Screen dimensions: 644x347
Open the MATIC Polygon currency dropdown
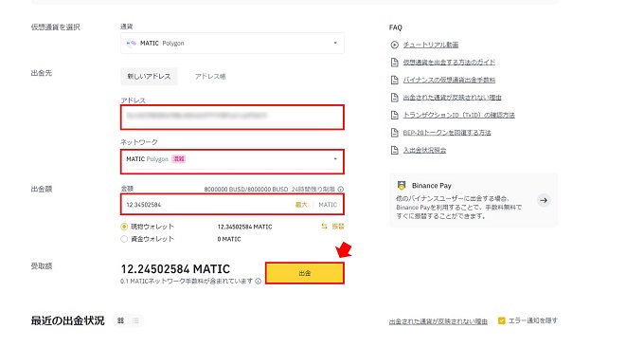[x=232, y=44]
